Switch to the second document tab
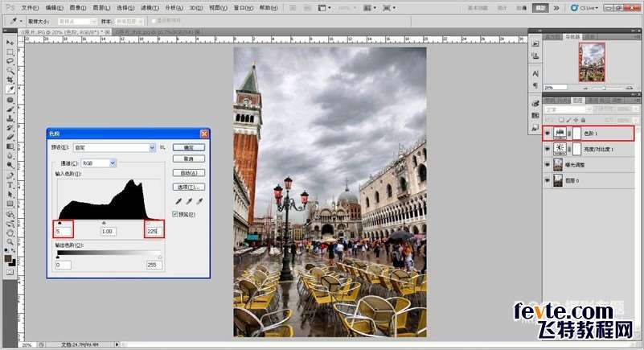Image resolution: width=644 pixels, height=350 pixels. [x=156, y=31]
